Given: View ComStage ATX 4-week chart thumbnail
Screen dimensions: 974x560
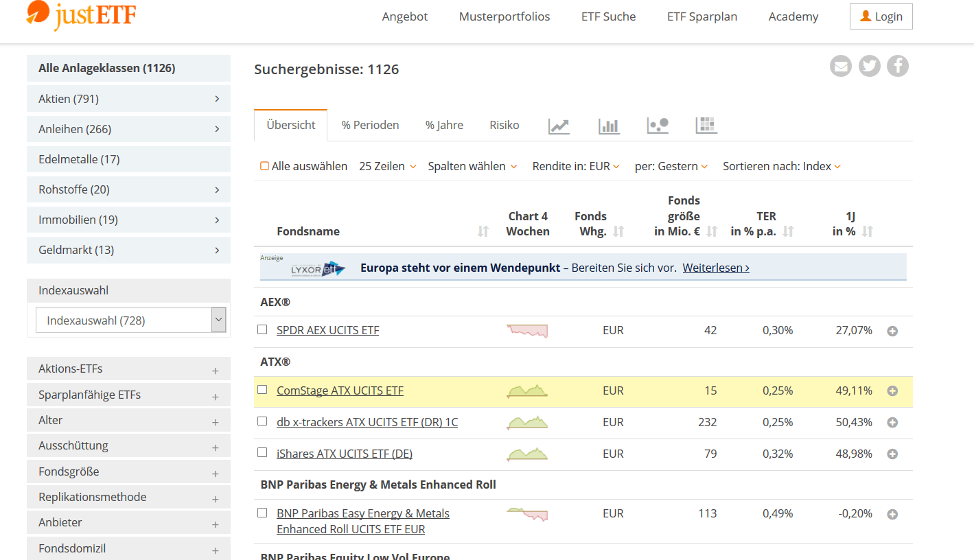Looking at the screenshot, I should 527,391.
